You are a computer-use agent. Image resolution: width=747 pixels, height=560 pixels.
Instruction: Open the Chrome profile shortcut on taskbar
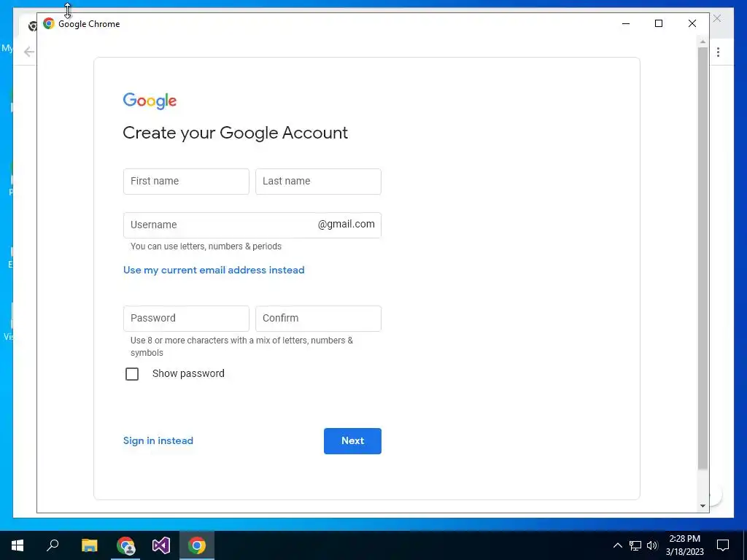[125, 545]
